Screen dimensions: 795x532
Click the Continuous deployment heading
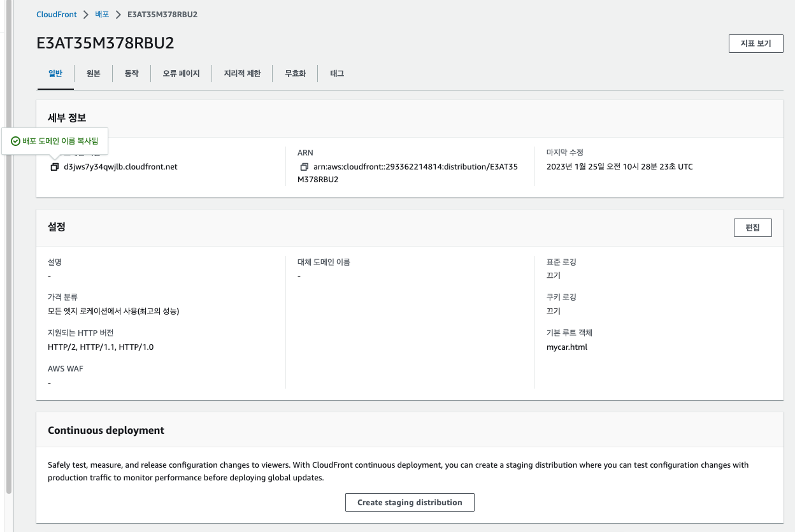click(106, 430)
